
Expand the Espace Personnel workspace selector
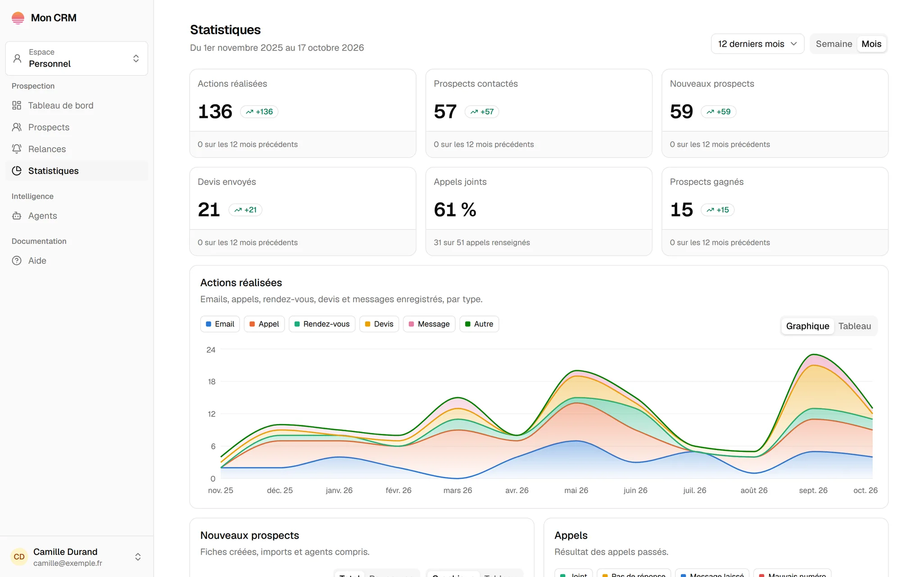click(77, 59)
